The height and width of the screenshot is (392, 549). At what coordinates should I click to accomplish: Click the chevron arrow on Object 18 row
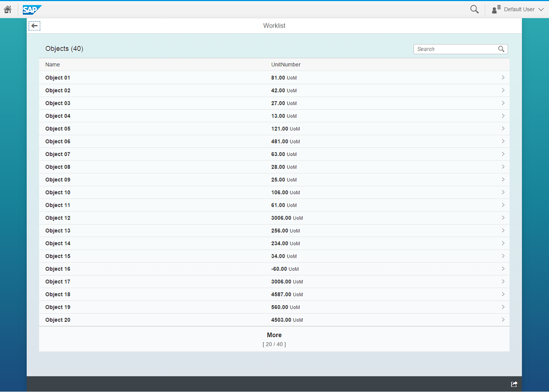coord(503,294)
